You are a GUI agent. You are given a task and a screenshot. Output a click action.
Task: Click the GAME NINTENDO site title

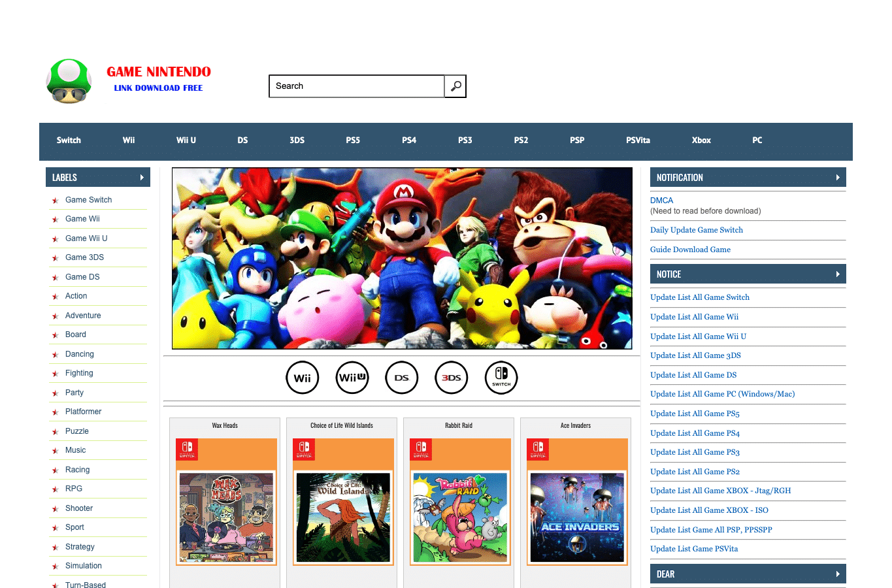click(x=159, y=72)
